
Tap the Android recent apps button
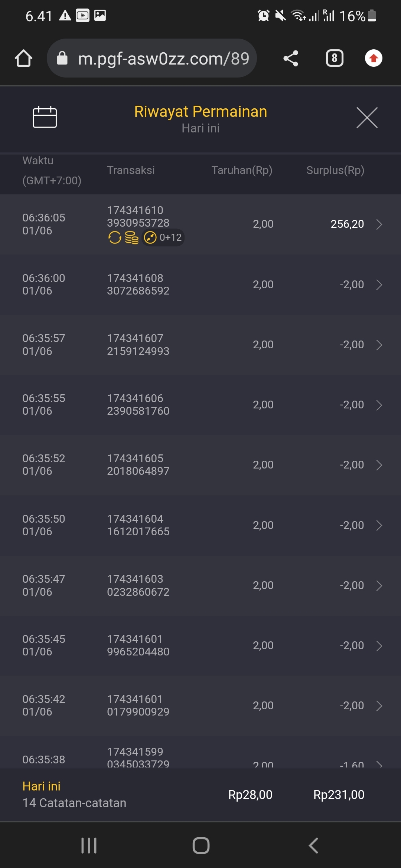(x=89, y=845)
